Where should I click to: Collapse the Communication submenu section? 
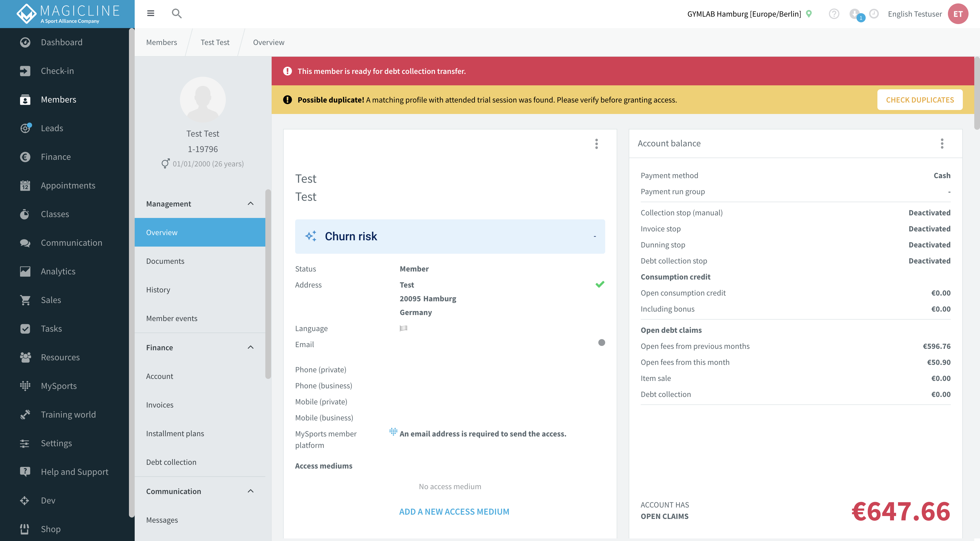click(x=250, y=491)
